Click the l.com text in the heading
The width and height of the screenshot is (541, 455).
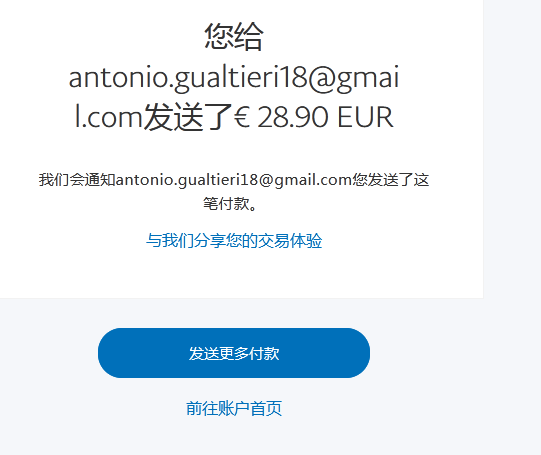109,117
